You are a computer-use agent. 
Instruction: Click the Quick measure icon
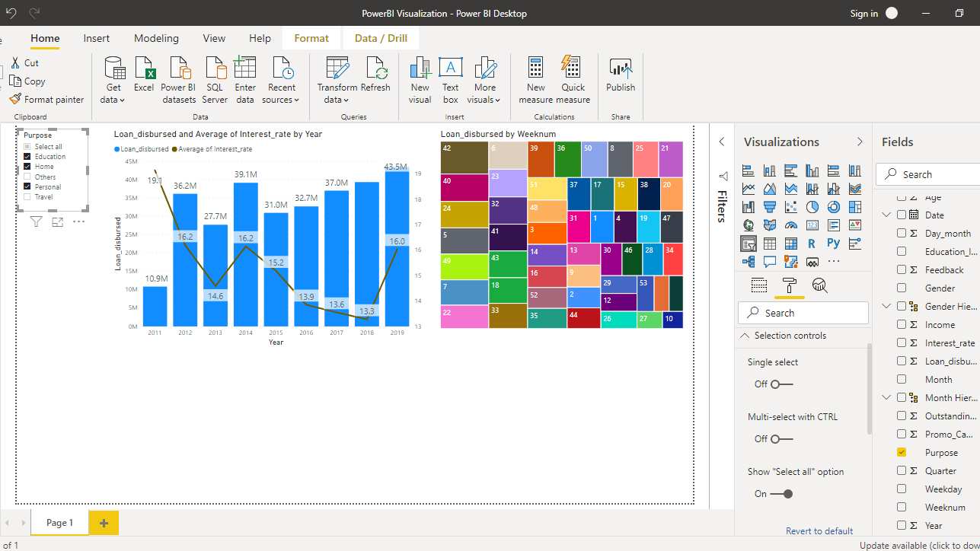[573, 68]
